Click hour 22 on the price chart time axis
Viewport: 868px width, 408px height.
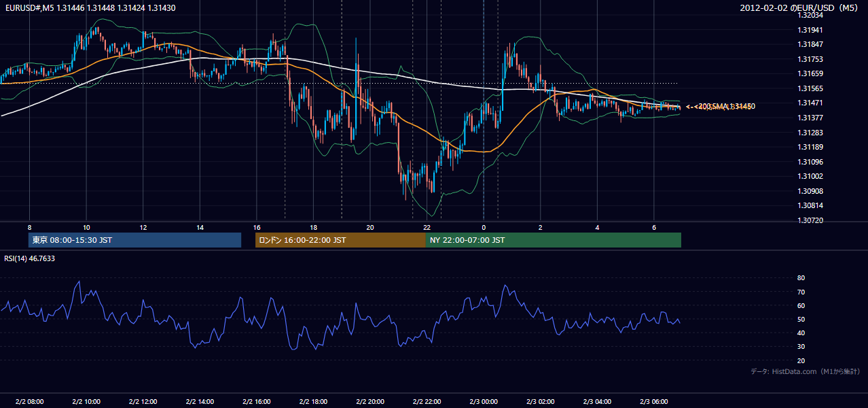(x=427, y=227)
